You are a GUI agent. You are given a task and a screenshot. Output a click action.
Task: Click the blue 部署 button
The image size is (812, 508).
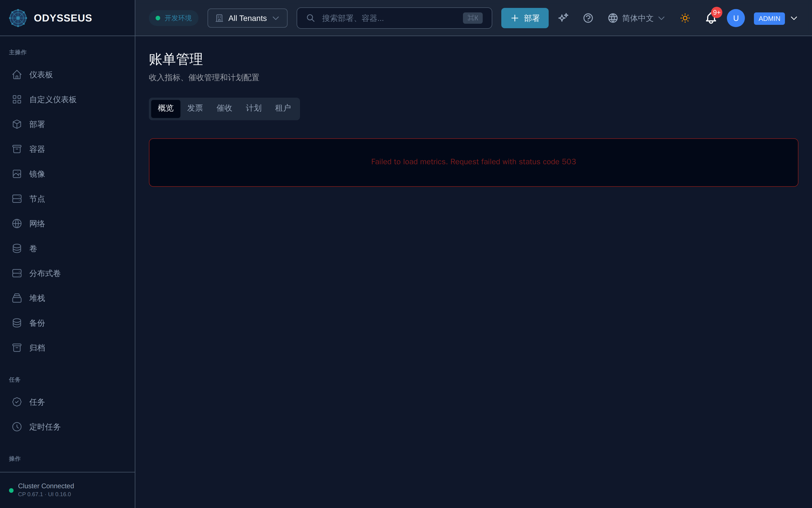pos(525,18)
